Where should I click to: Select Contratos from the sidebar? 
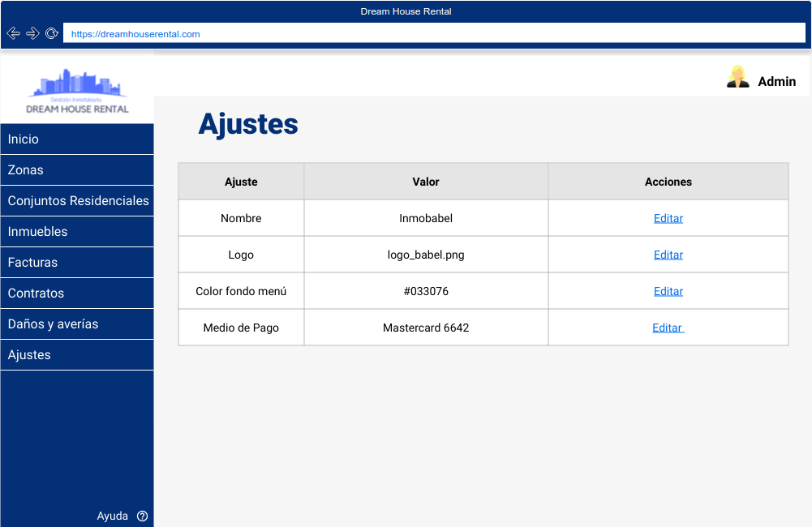tap(77, 293)
